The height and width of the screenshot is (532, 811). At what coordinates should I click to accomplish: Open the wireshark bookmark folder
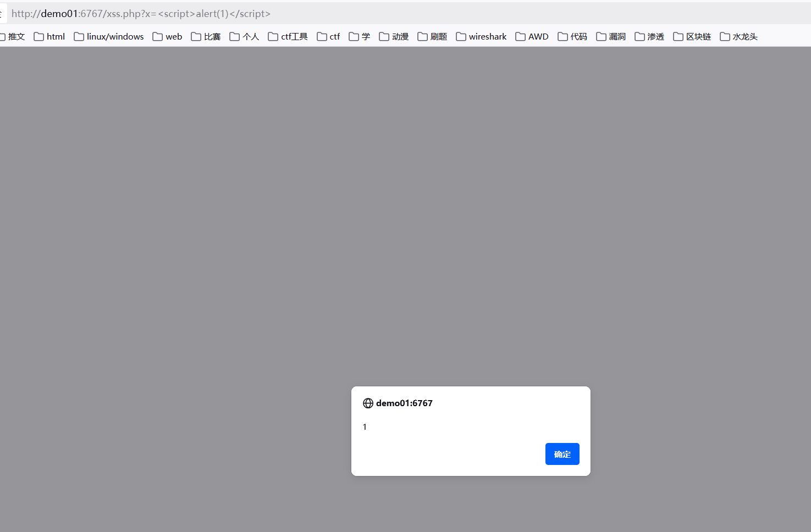[x=482, y=37]
